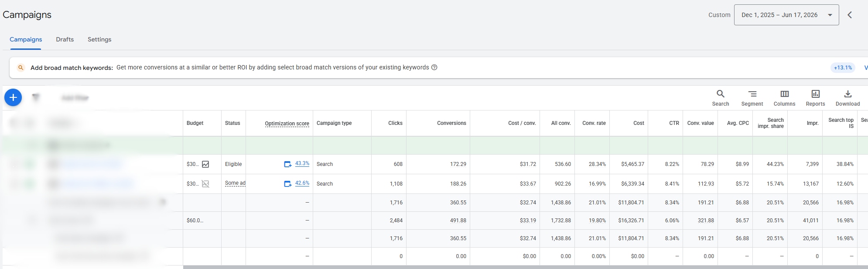Click the horizontal scrollbar under the table
The width and height of the screenshot is (868, 269).
(525, 267)
